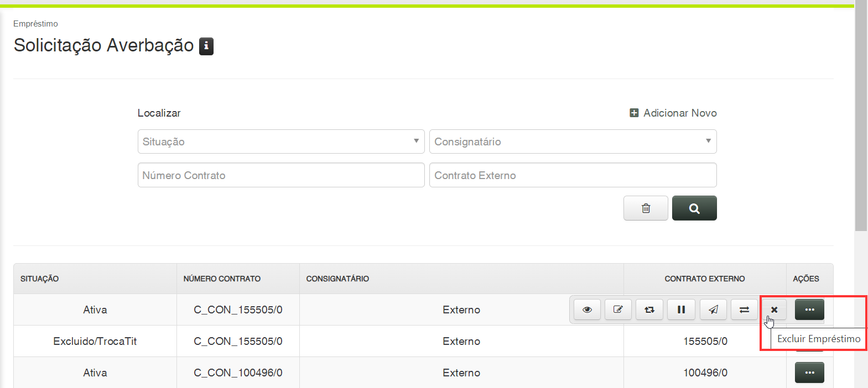Click the retweet-style renew icon
Viewport: 868px width, 388px height.
[x=649, y=310]
